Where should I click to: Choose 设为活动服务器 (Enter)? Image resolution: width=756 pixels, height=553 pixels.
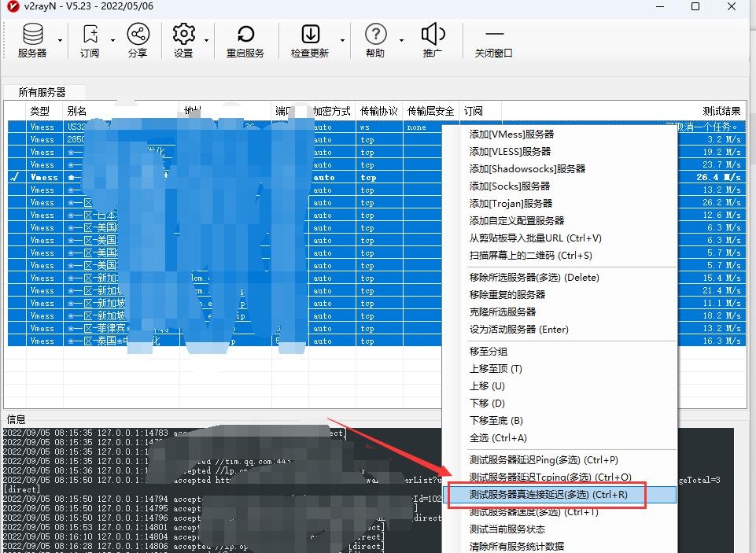coord(518,330)
